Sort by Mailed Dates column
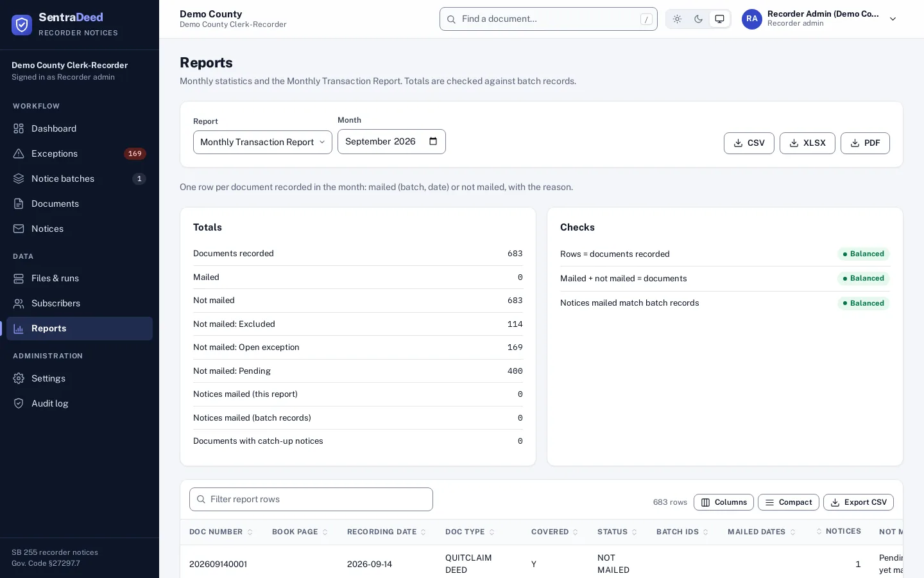The height and width of the screenshot is (578, 924). [762, 532]
